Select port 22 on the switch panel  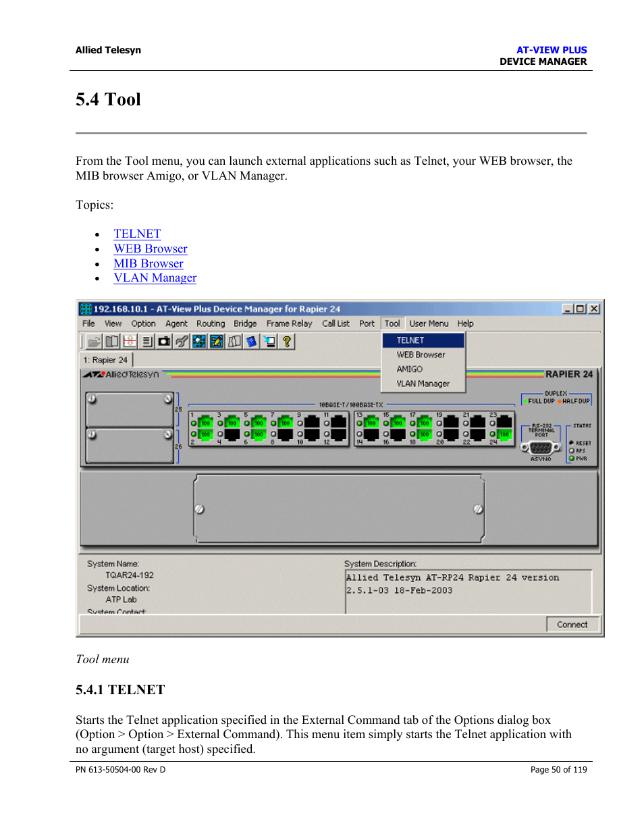477,434
